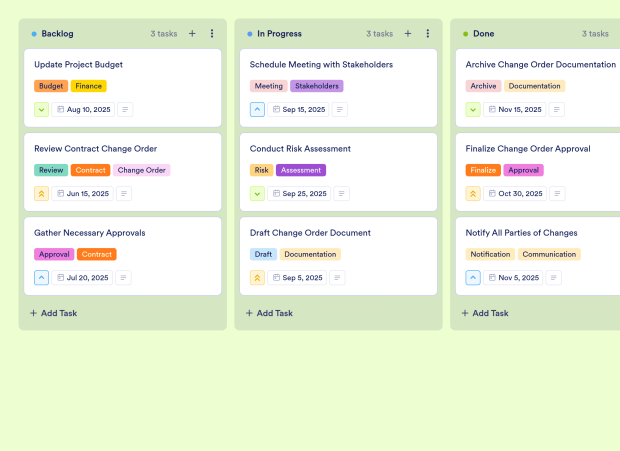Change priority arrow on Gather Necessary Approvals card
This screenshot has width=620, height=451.
tap(42, 278)
